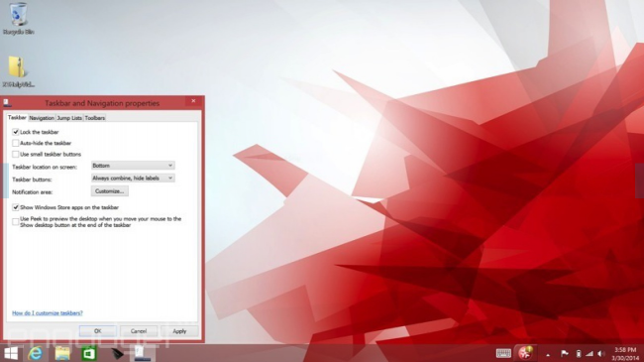Image resolution: width=644 pixels, height=362 pixels.
Task: Click the network signal icon in the tray
Action: tap(590, 354)
